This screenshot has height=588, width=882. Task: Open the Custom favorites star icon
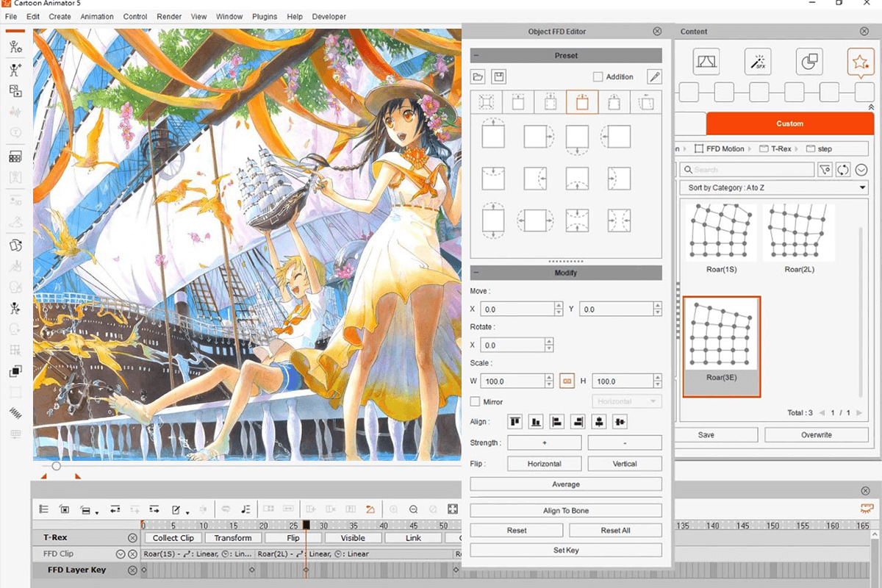(x=861, y=62)
